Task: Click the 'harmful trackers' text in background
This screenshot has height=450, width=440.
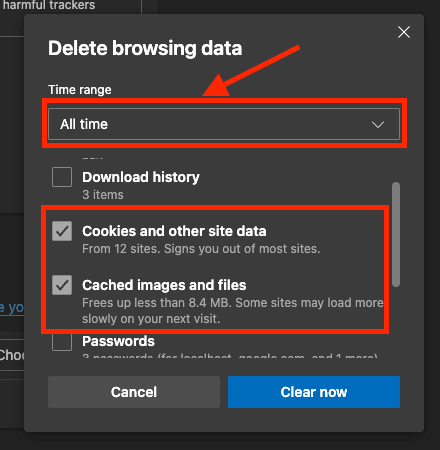Action: (49, 5)
